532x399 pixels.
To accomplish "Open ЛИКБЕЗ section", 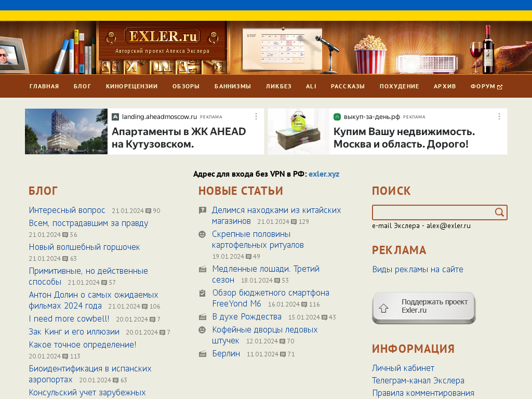I will point(278,86).
